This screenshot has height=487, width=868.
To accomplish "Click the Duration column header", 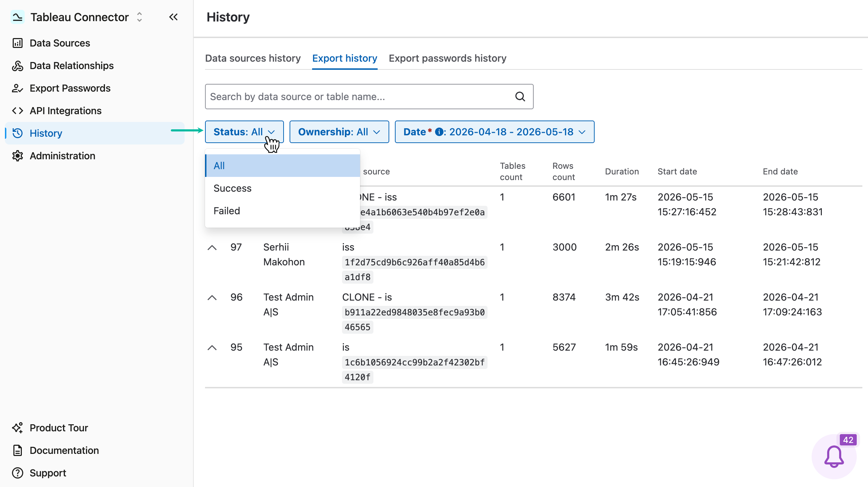I will pyautogui.click(x=622, y=172).
